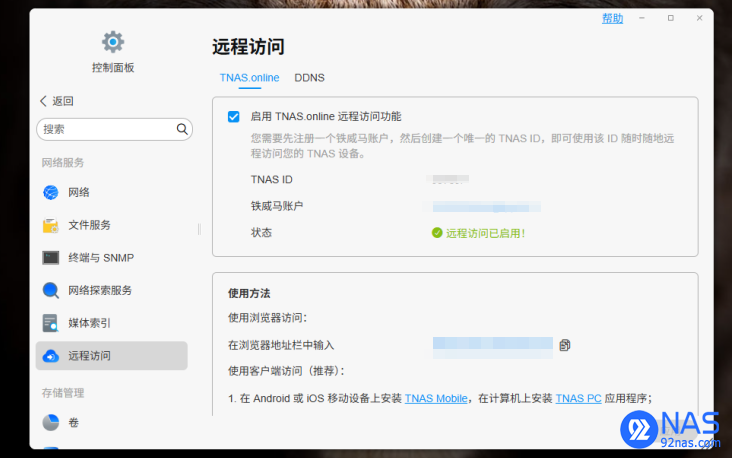The width and height of the screenshot is (732, 458).
Task: Click the 网络服务 section label
Action: [63, 162]
